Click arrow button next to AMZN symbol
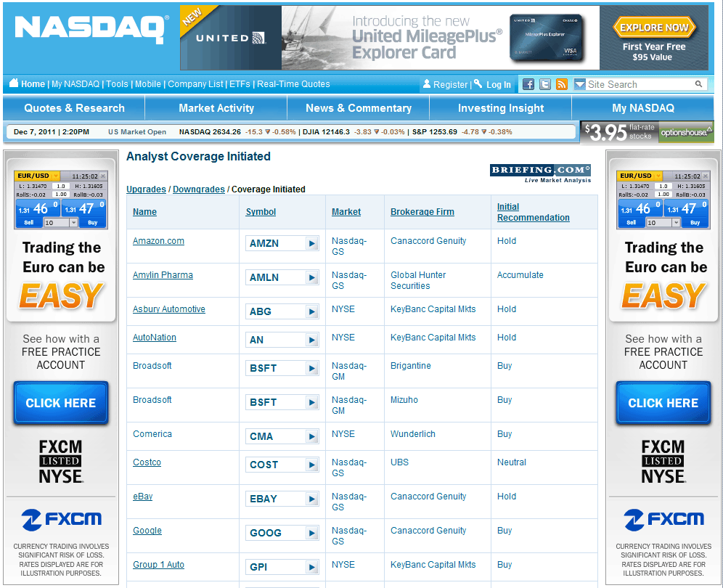723x588 pixels. (x=312, y=243)
